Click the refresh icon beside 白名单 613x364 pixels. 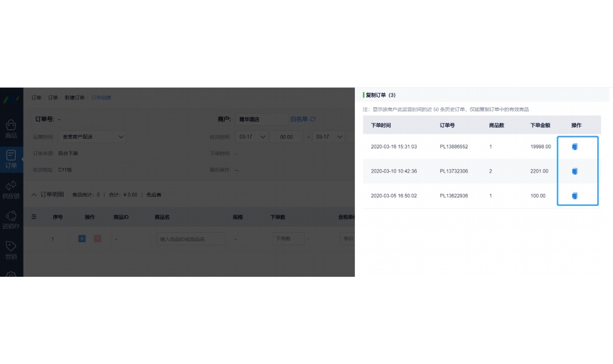click(x=313, y=118)
